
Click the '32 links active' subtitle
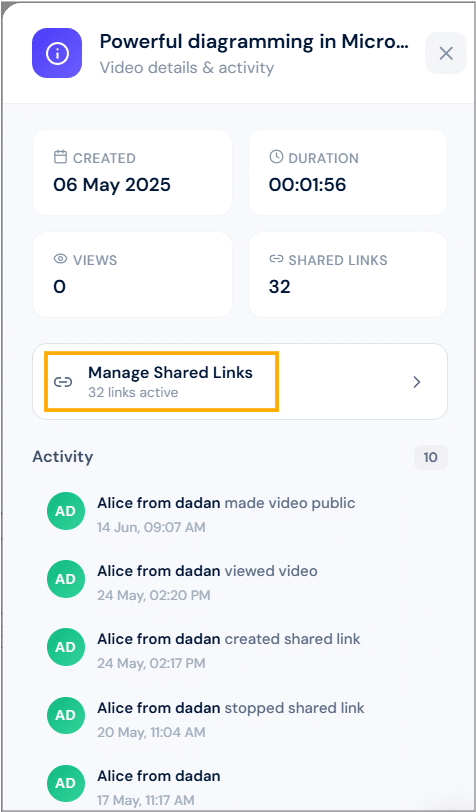pos(133,393)
